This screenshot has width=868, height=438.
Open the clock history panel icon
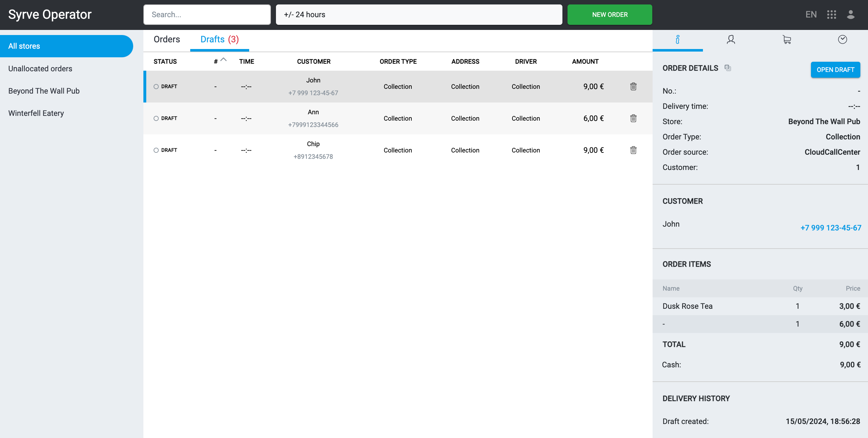842,40
